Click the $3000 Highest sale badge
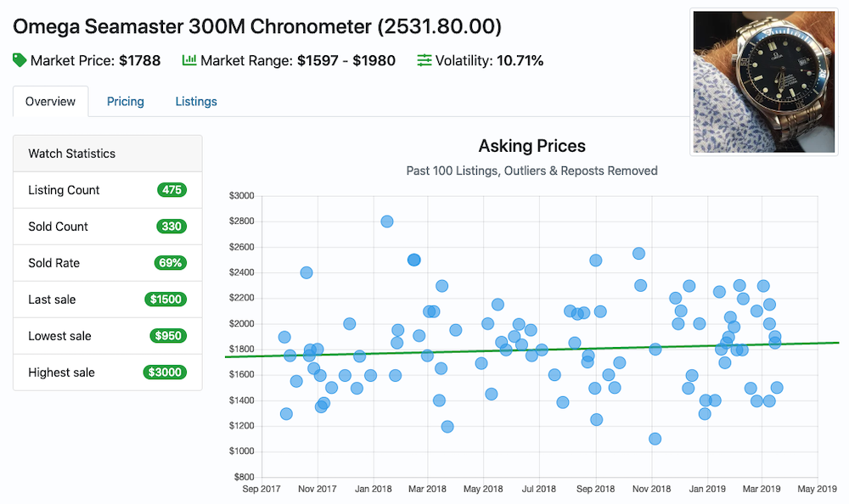The height and width of the screenshot is (504, 849). 166,372
